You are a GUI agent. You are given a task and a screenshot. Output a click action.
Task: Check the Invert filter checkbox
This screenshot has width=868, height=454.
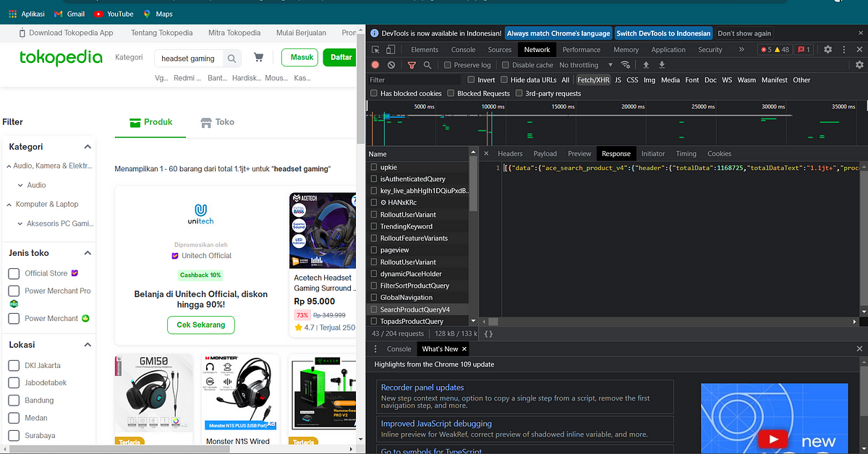click(472, 80)
